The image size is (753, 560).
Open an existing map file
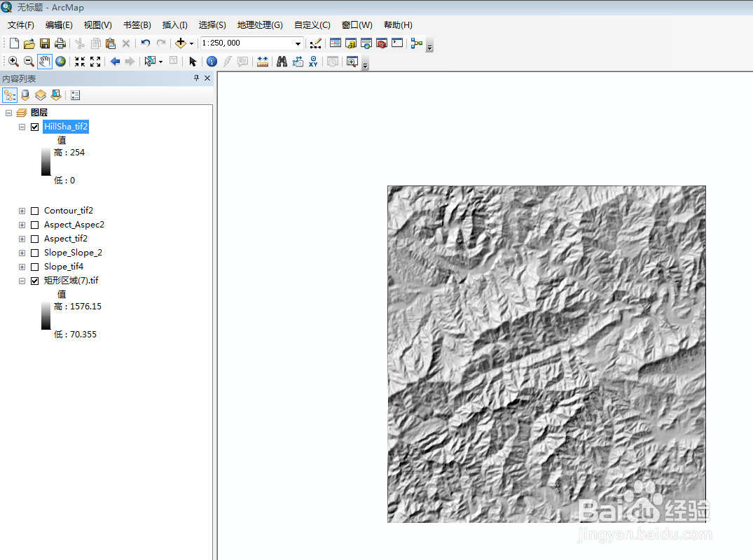[x=29, y=43]
